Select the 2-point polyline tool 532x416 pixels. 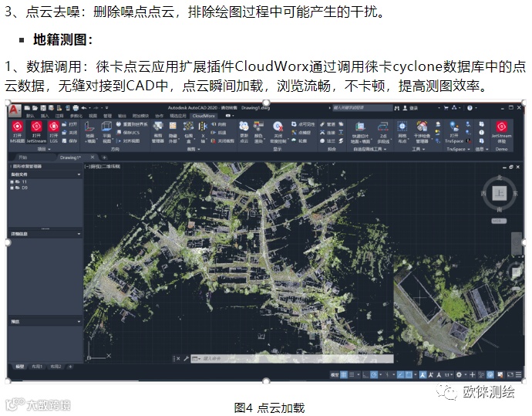(x=383, y=131)
